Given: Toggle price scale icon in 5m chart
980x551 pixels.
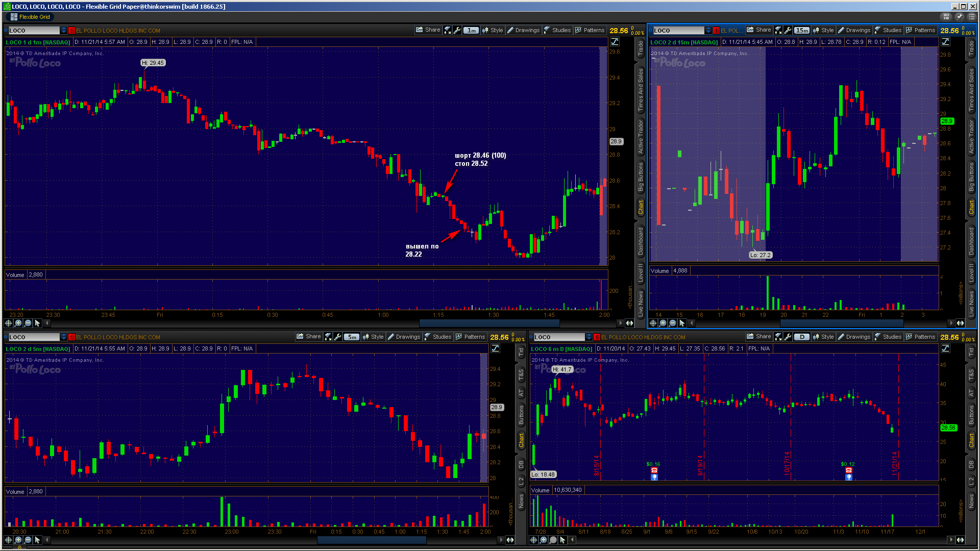Looking at the screenshot, I should (496, 348).
